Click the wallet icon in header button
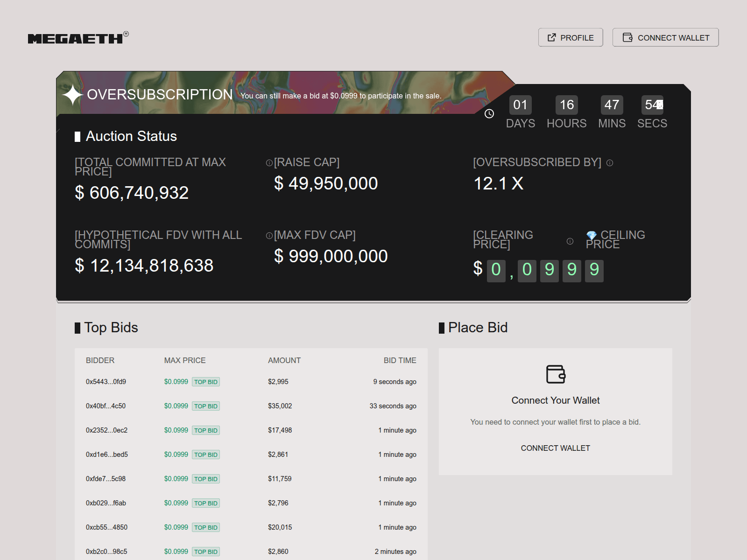Image resolution: width=747 pixels, height=560 pixels. tap(628, 37)
